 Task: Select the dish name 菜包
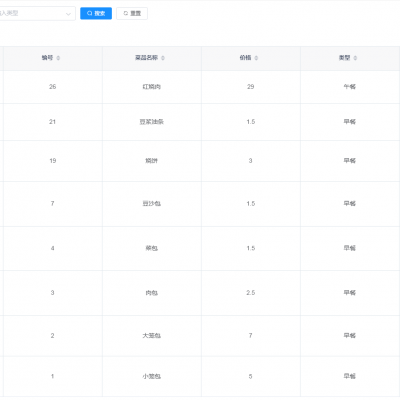pos(152,248)
